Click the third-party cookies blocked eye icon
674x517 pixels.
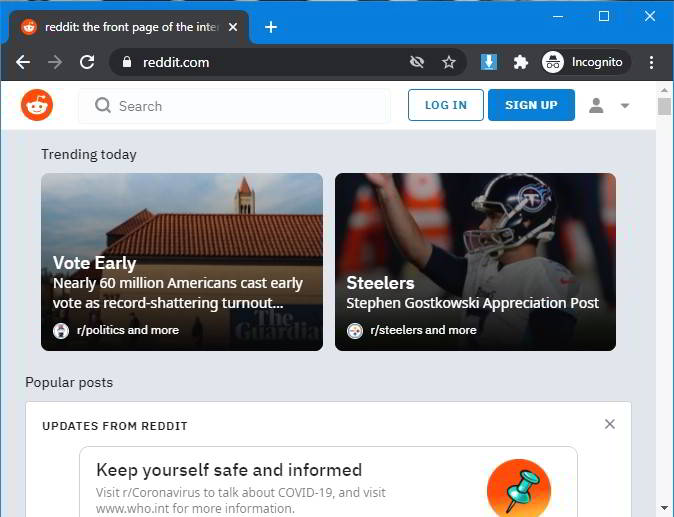click(417, 62)
